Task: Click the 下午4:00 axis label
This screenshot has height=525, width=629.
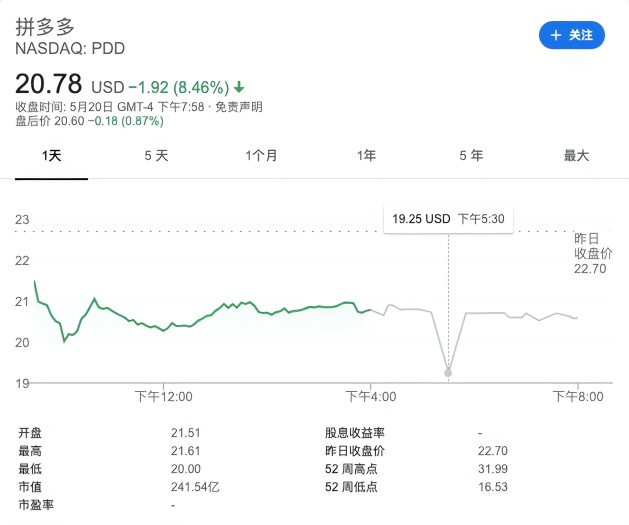Action: [371, 397]
